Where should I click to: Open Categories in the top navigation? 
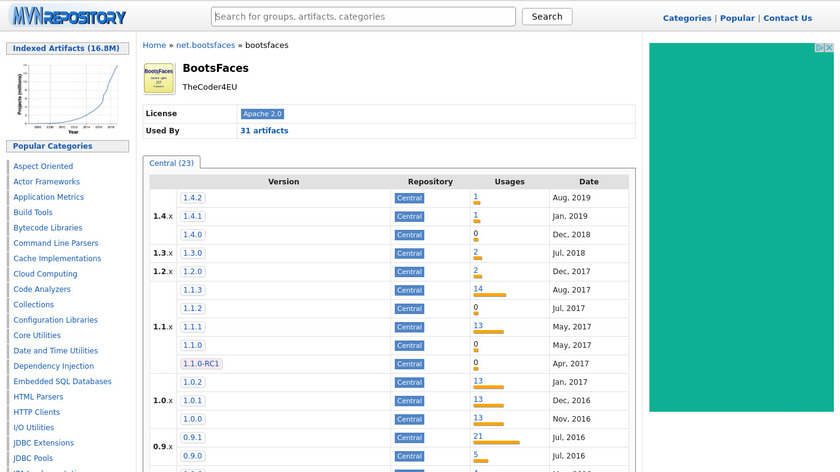point(687,18)
